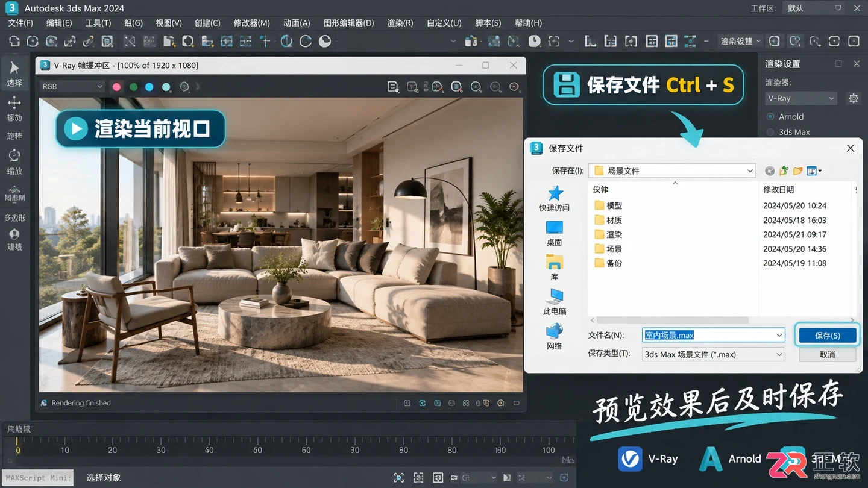This screenshot has width=868, height=488.
Task: Go up one folder level icon
Action: (784, 171)
